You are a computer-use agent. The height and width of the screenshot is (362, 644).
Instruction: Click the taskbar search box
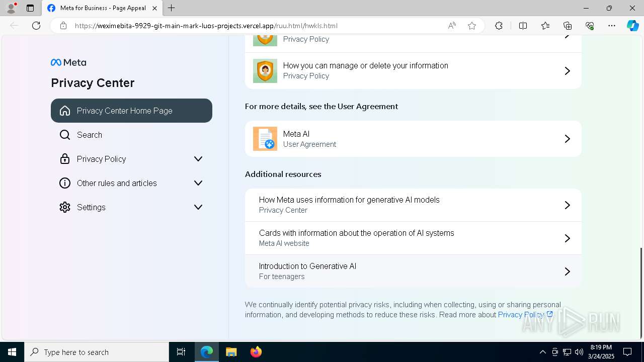tap(97, 352)
